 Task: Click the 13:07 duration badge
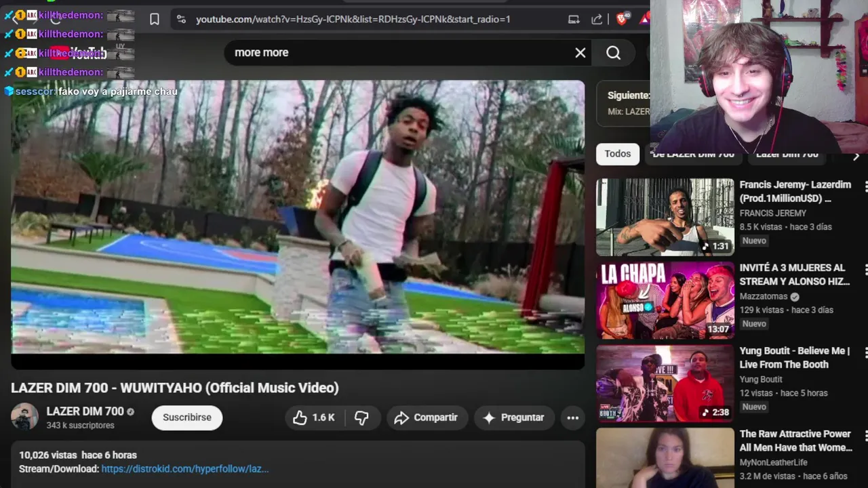point(718,329)
